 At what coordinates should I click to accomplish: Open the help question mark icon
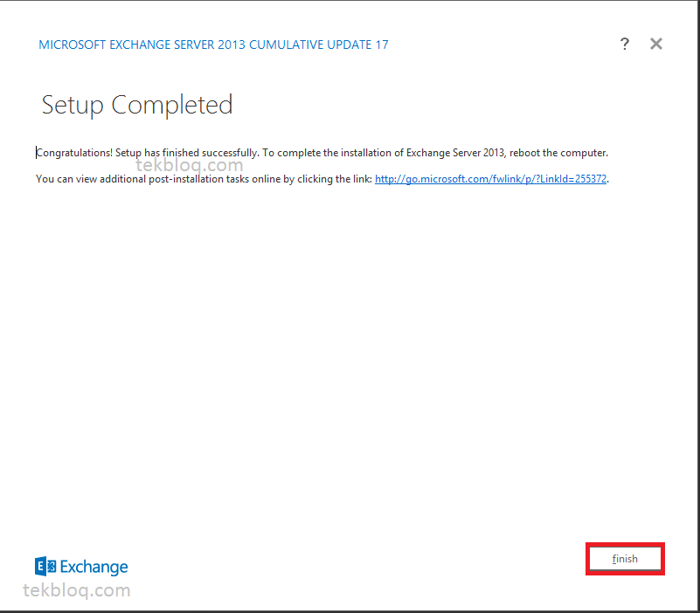pos(625,44)
